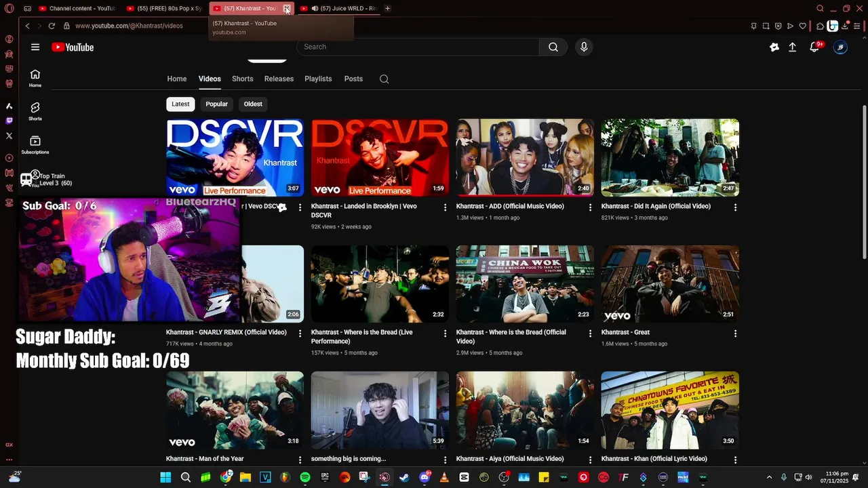Image resolution: width=868 pixels, height=488 pixels.
Task: Open options for Landed in Brooklyn video
Action: tap(446, 207)
